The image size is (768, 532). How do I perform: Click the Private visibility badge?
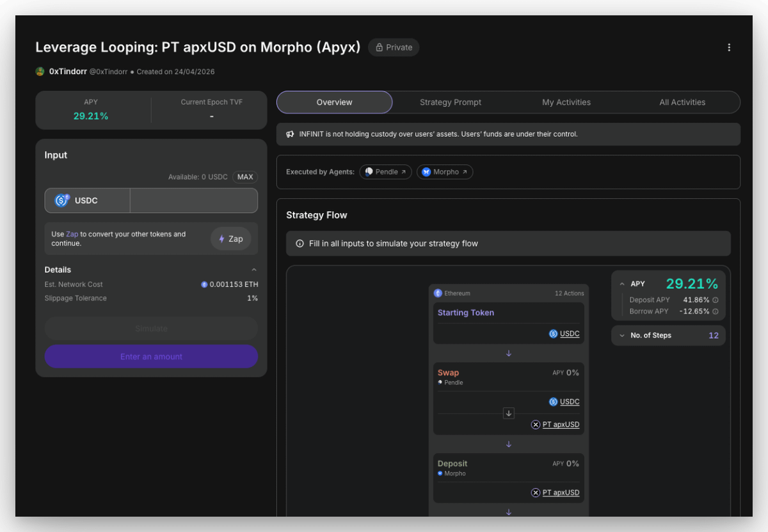click(x=394, y=47)
